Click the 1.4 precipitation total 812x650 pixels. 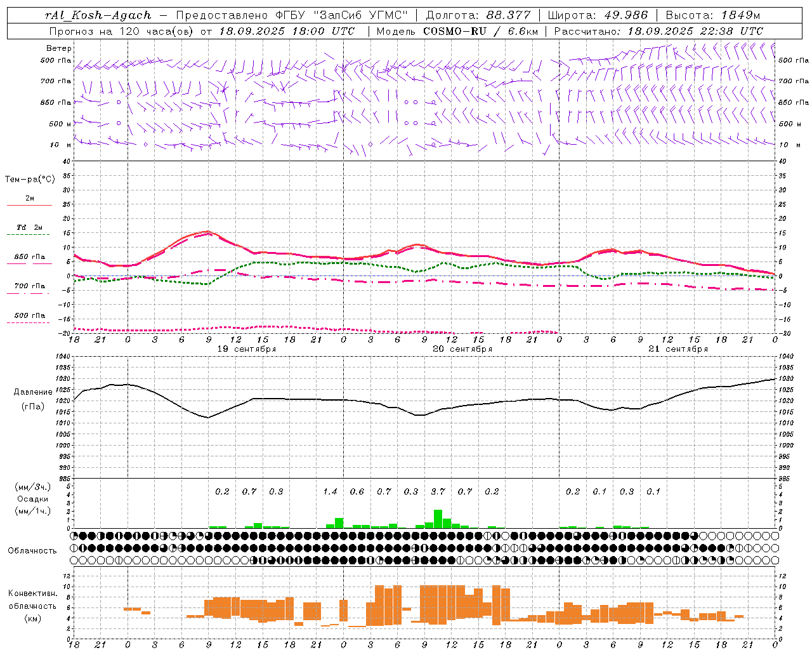click(x=330, y=492)
